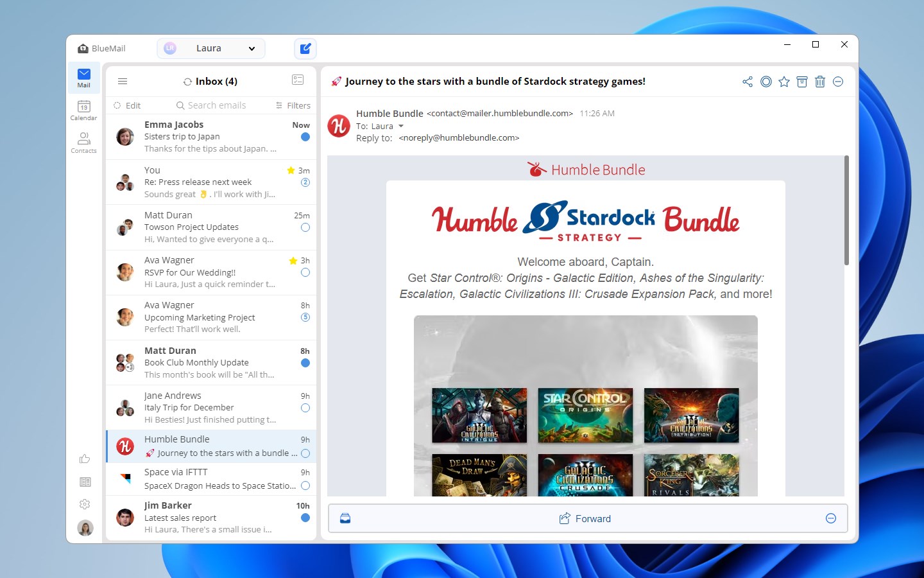Open the three-dot more options menu
Image resolution: width=924 pixels, height=578 pixels.
838,82
